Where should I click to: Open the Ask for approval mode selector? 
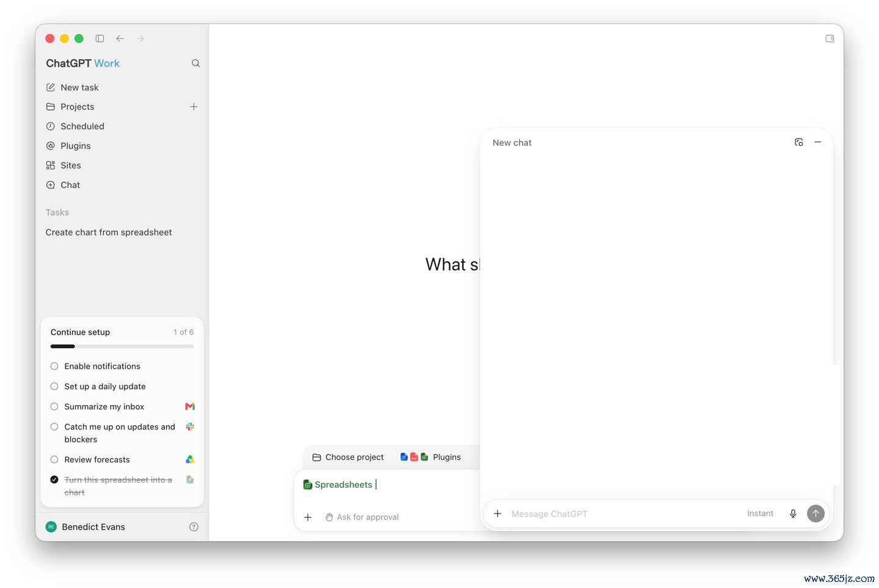(x=362, y=517)
